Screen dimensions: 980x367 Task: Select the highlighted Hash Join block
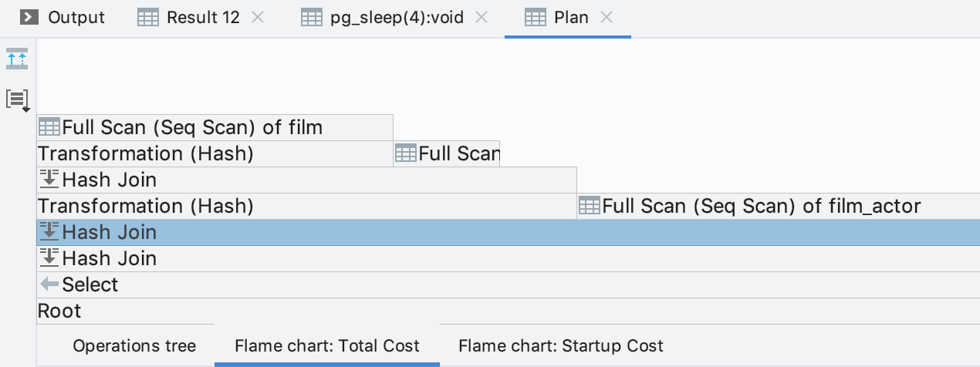point(508,232)
